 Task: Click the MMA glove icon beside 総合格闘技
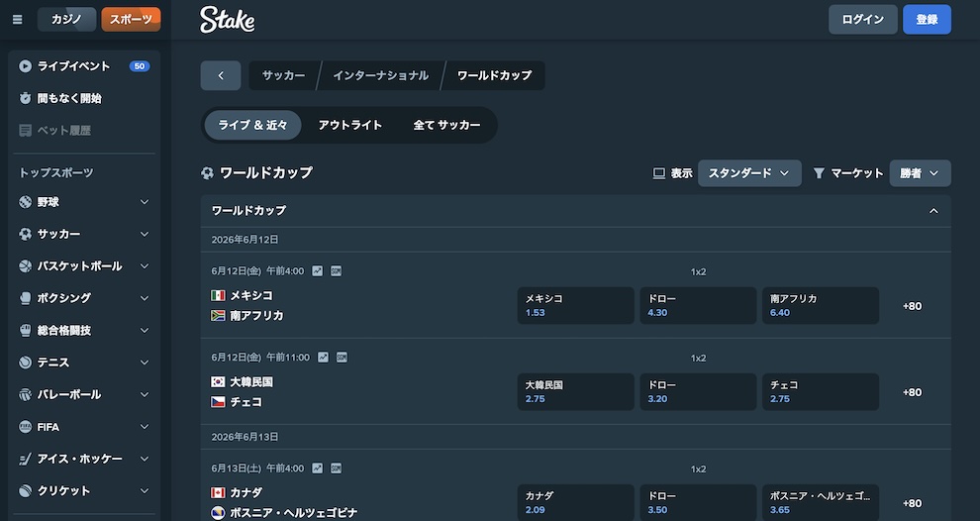[25, 330]
